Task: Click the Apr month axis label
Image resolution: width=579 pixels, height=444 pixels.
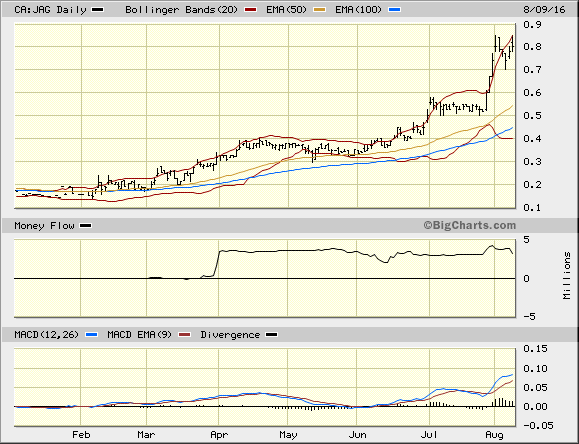Action: [x=219, y=435]
